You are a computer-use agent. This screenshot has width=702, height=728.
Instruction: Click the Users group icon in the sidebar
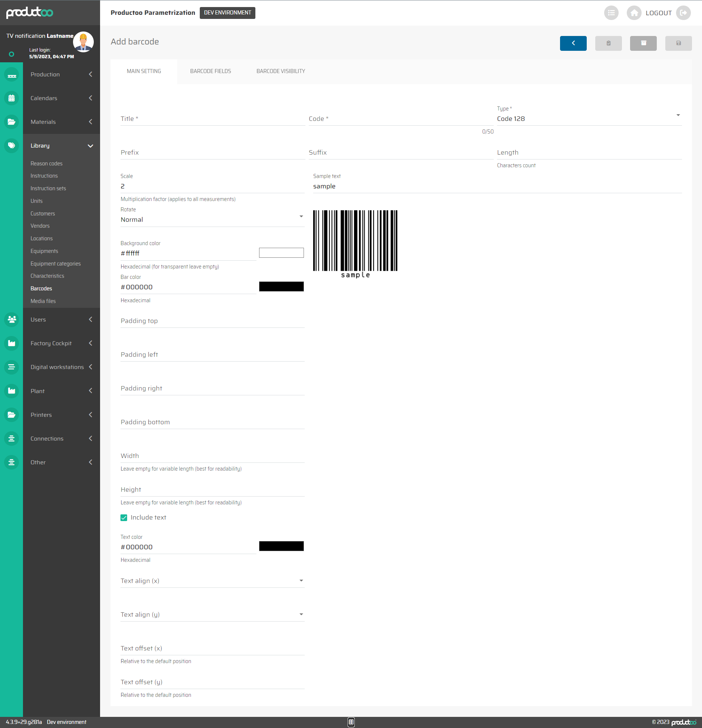pos(11,319)
